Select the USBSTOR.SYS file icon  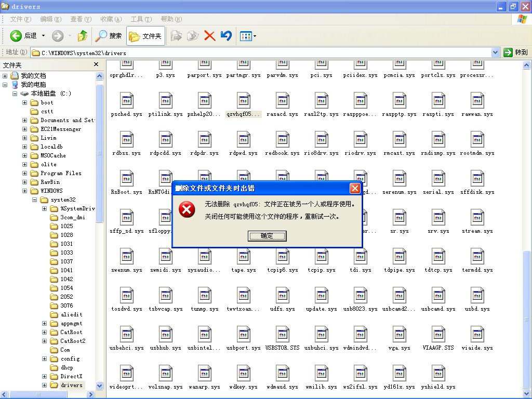pos(283,335)
